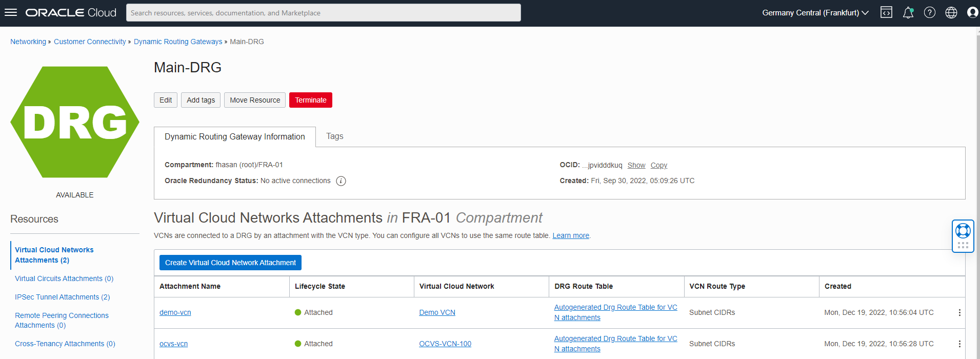Click Create Virtual Cloud Network Attachment button

click(230, 263)
